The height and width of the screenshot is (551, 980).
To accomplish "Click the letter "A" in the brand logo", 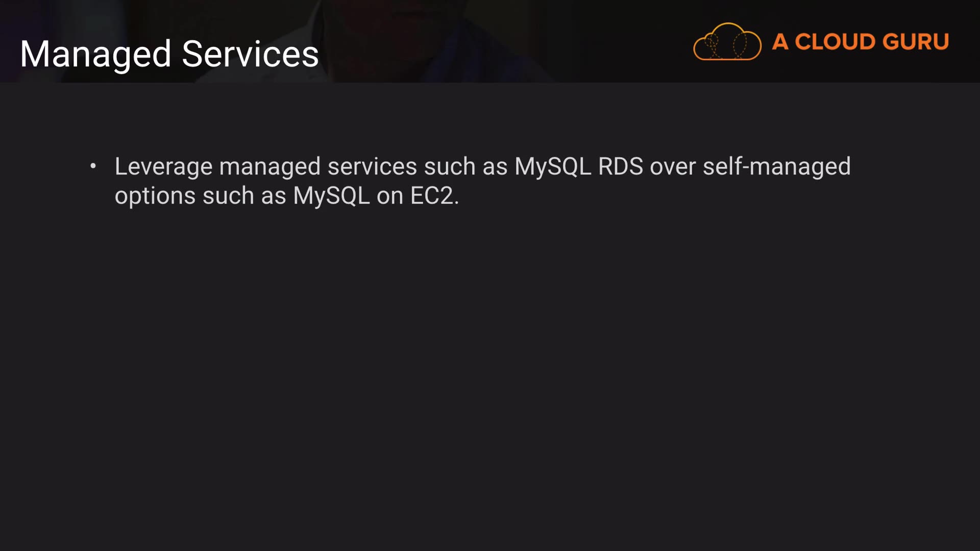I will coord(780,42).
